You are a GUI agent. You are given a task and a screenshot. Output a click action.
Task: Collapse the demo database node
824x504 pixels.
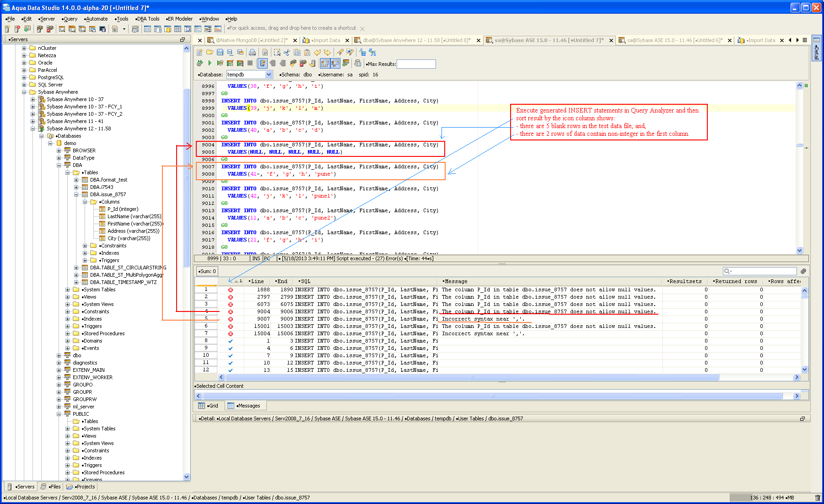click(50, 143)
